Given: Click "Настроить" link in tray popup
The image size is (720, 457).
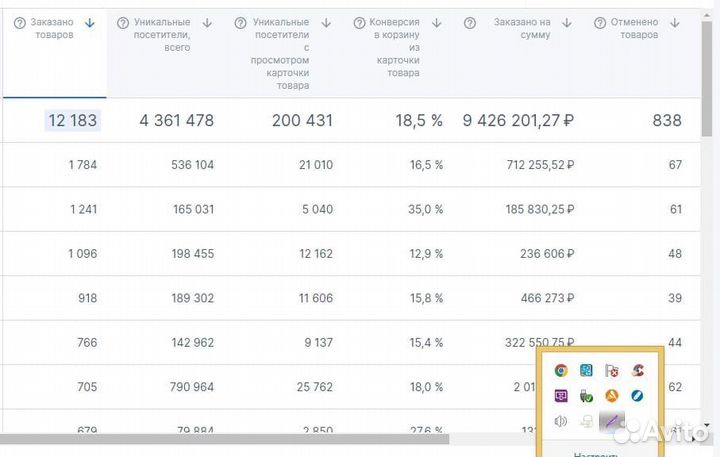Looking at the screenshot, I should point(596,452).
